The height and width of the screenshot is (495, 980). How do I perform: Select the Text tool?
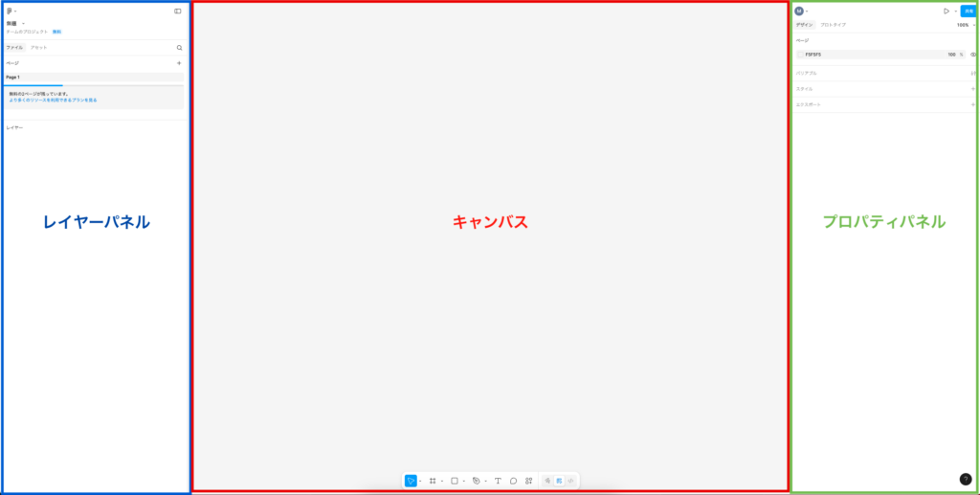[498, 481]
